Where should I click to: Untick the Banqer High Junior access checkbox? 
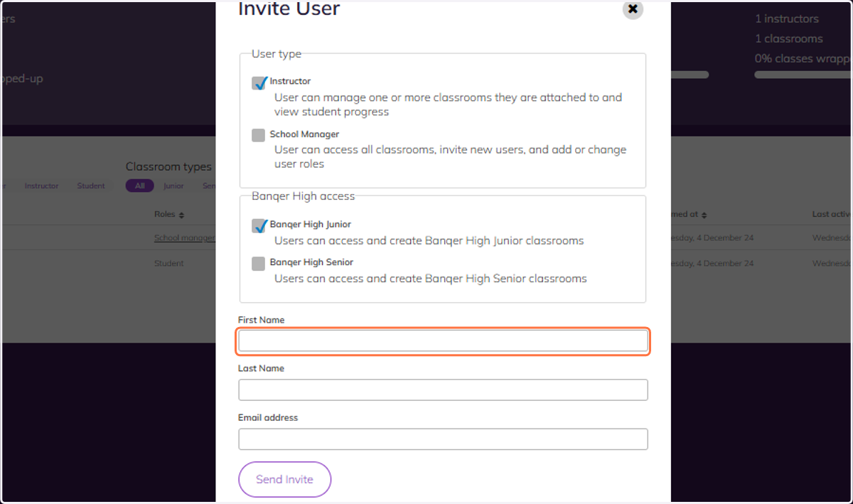(259, 225)
